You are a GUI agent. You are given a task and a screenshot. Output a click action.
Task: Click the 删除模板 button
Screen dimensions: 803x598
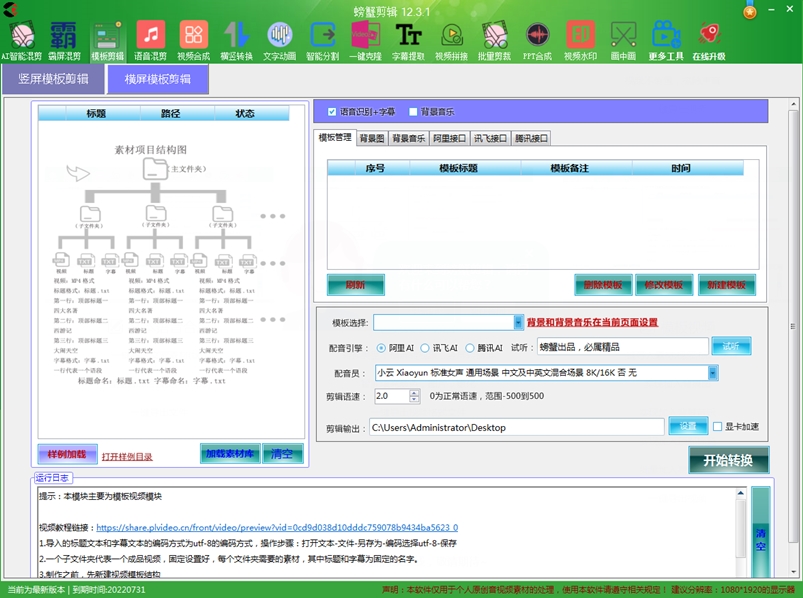(x=603, y=285)
